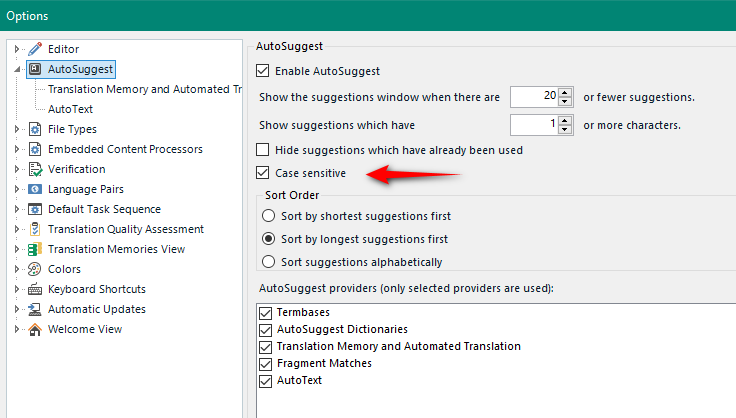736x418 pixels.
Task: Click the Translation Quality Assessment icon
Action: tap(35, 229)
